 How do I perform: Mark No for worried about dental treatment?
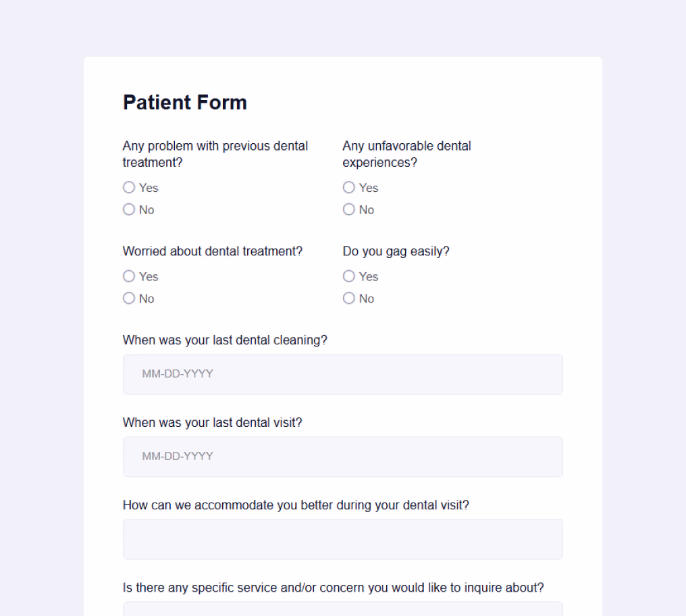pyautogui.click(x=128, y=298)
